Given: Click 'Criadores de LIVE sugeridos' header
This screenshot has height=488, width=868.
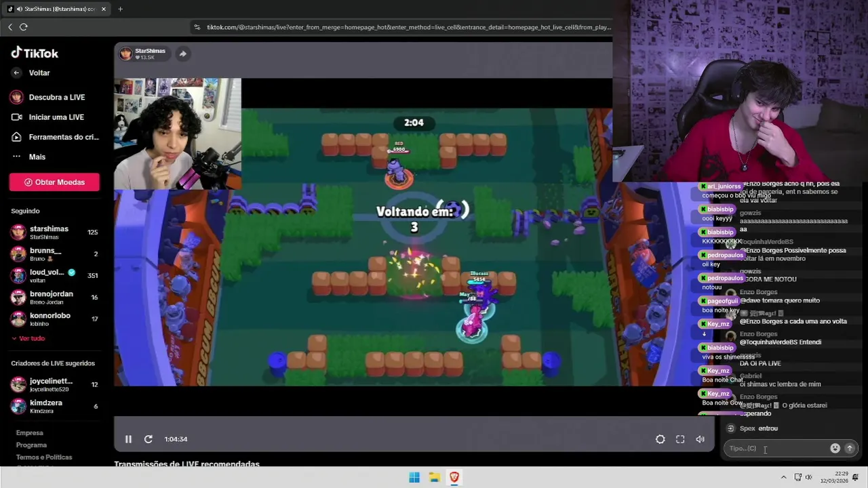Looking at the screenshot, I should pyautogui.click(x=53, y=363).
